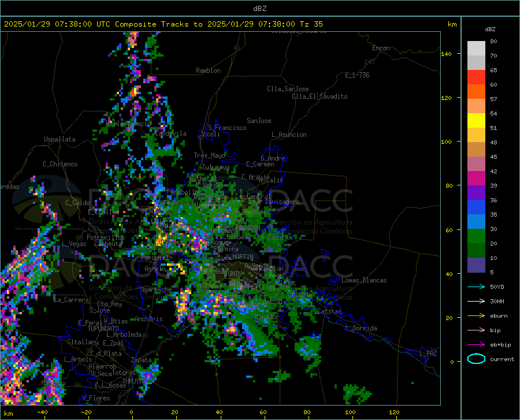This screenshot has width=520, height=420.
Task: Click the S_MARTIN city label
Action: (x=239, y=257)
